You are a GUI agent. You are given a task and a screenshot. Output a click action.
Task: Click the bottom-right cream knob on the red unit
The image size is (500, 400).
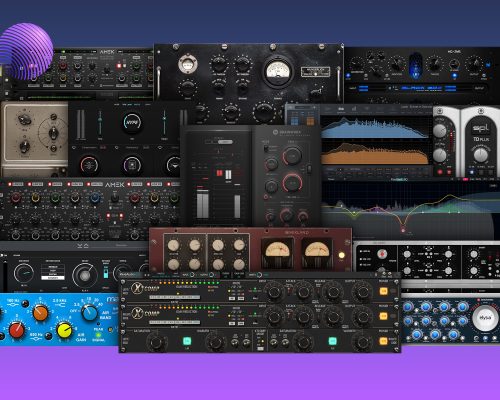pos(239,264)
